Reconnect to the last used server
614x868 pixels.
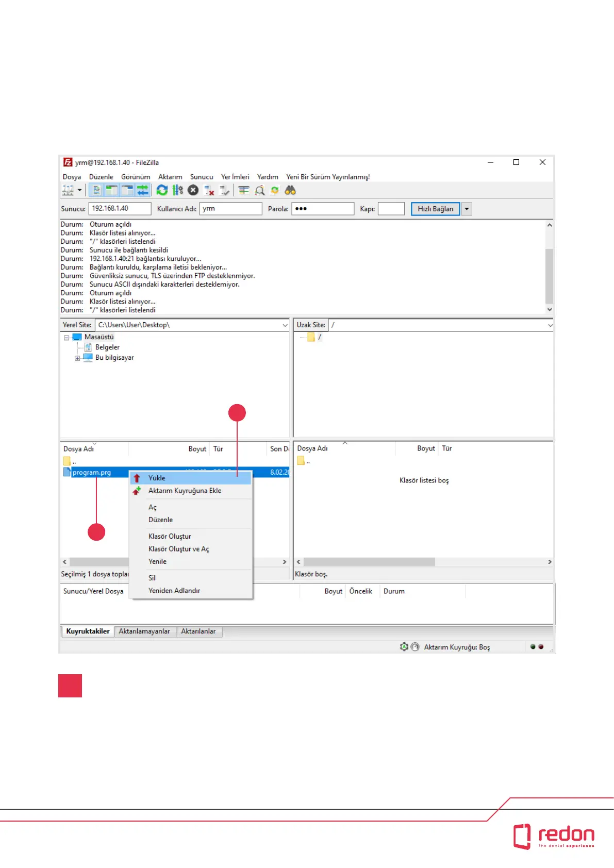point(224,190)
